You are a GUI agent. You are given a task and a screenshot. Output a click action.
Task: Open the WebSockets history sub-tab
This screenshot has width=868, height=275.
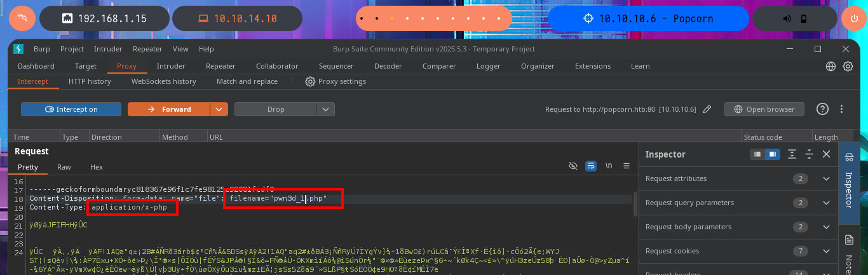tap(163, 81)
